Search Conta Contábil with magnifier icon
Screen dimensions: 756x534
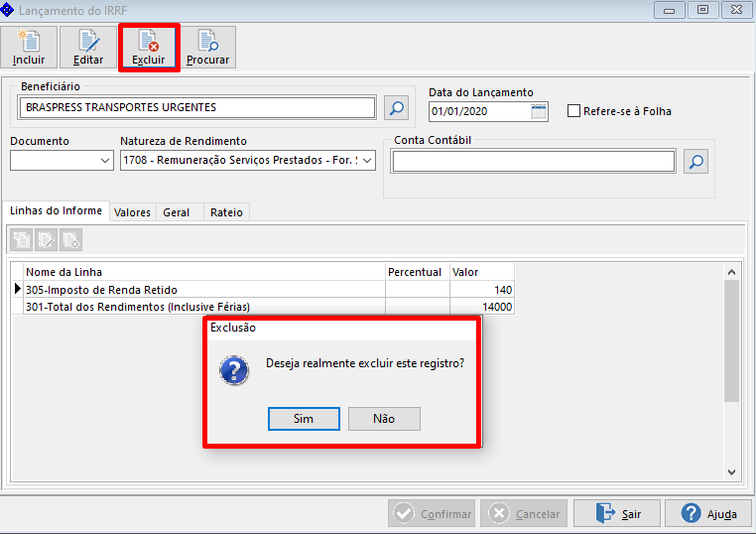point(695,161)
